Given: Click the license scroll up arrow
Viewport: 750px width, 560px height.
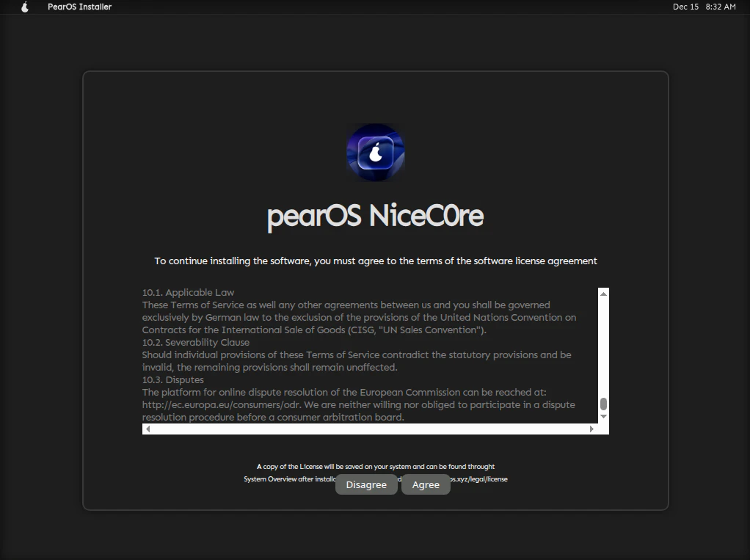Looking at the screenshot, I should pos(604,294).
